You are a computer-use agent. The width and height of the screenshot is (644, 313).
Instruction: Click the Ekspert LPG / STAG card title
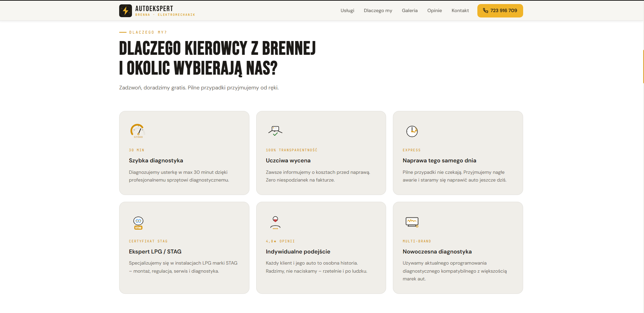[155, 251]
